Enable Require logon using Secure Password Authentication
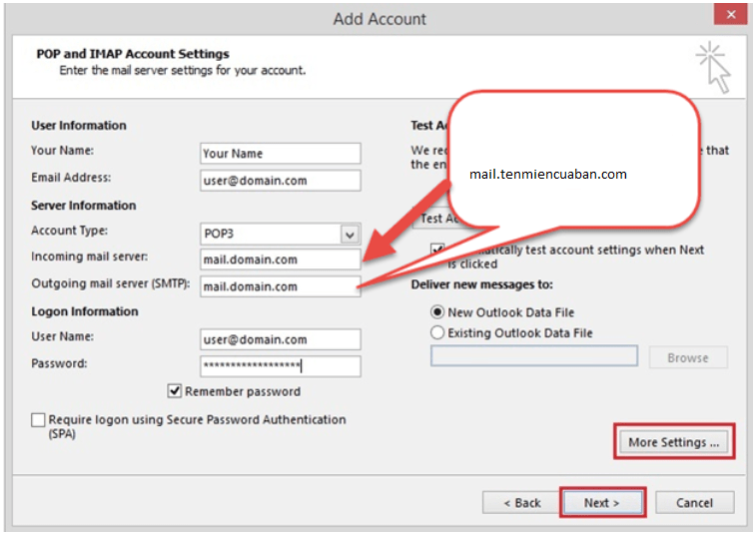Screen dimensions: 756x536 tap(39, 421)
